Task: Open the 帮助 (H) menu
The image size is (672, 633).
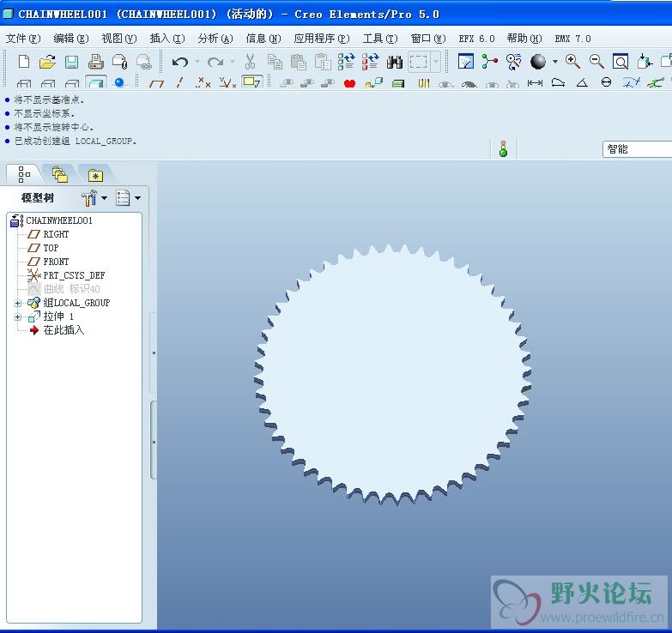Action: [x=524, y=39]
